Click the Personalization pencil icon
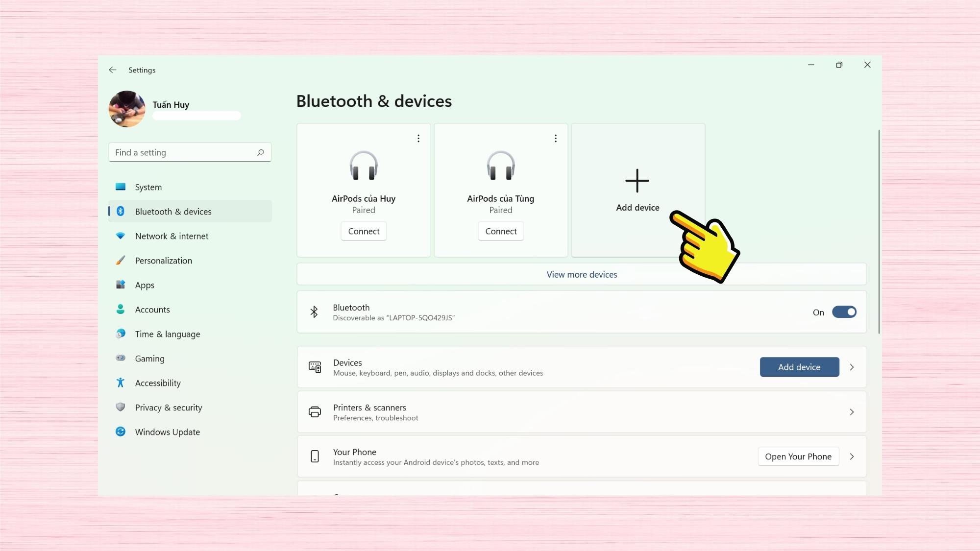This screenshot has height=551, width=980. (x=121, y=261)
